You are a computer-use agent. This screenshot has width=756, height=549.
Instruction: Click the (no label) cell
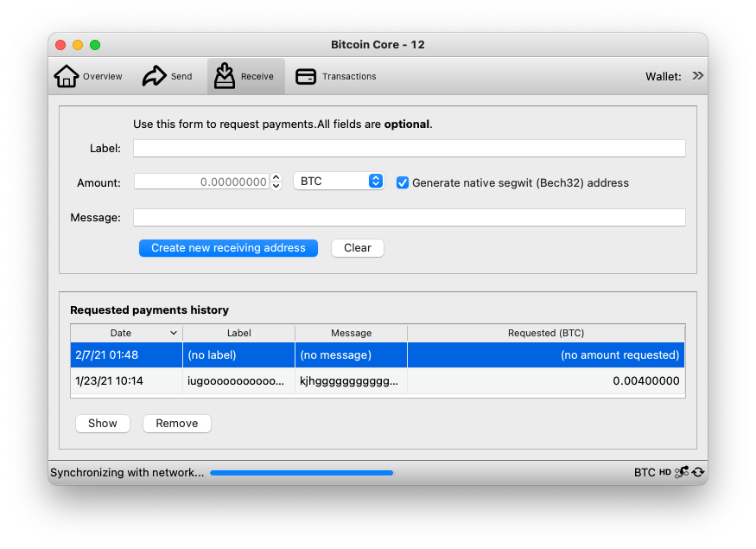click(x=239, y=355)
